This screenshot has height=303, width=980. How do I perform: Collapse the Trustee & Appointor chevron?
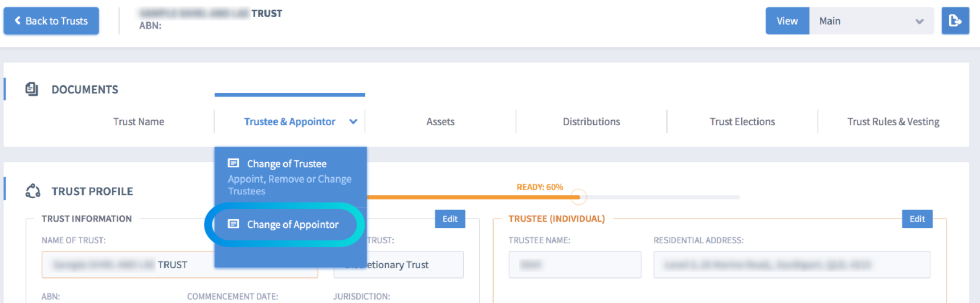(x=353, y=122)
